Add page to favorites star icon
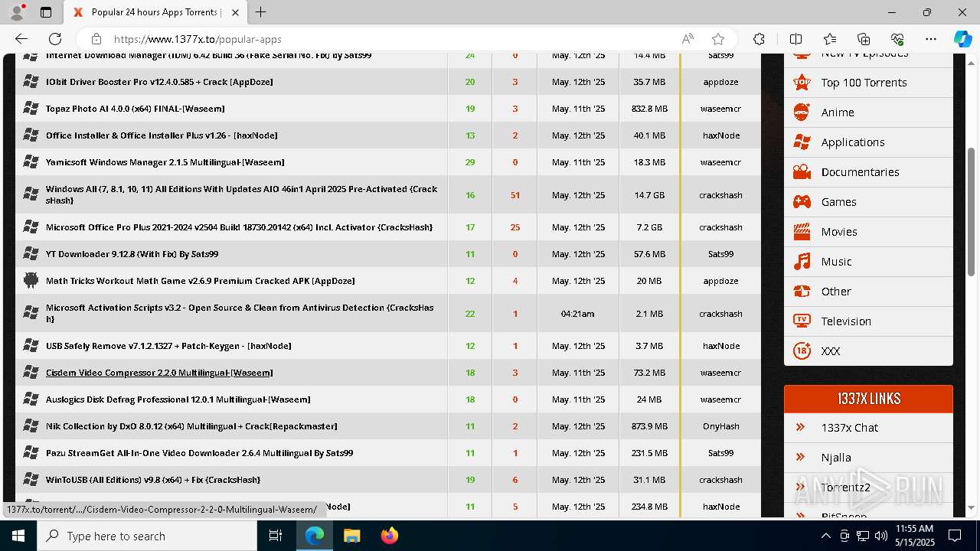Screen dimensions: 980x551 pos(718,39)
